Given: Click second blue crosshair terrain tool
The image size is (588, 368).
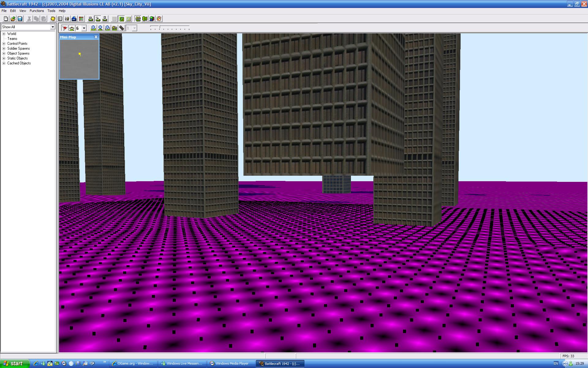Looking at the screenshot, I should [x=100, y=28].
